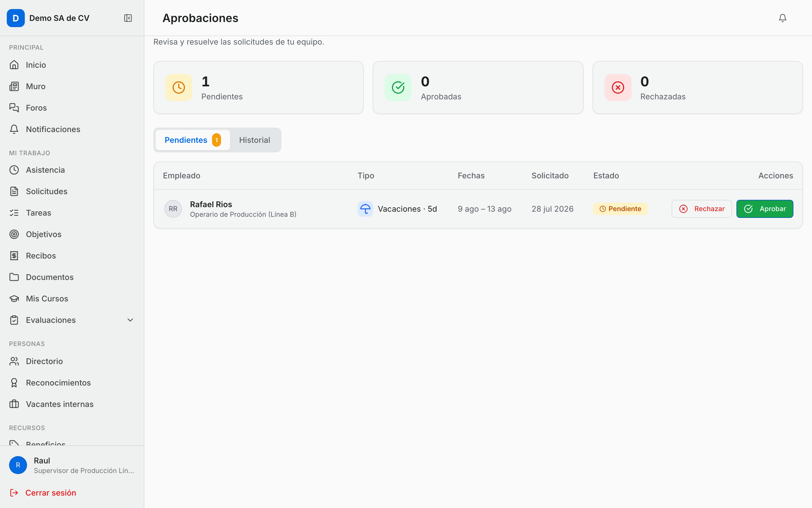Click the Muro newspaper icon

click(x=14, y=86)
